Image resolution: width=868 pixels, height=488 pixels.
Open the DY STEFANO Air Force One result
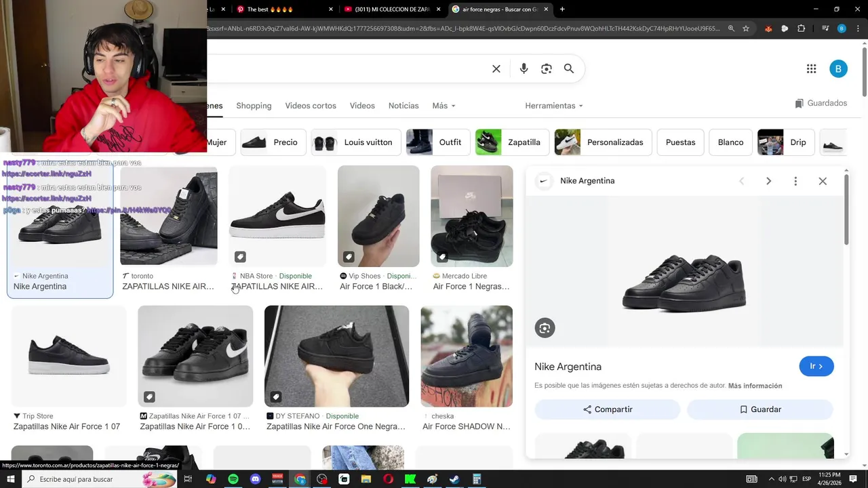click(336, 369)
